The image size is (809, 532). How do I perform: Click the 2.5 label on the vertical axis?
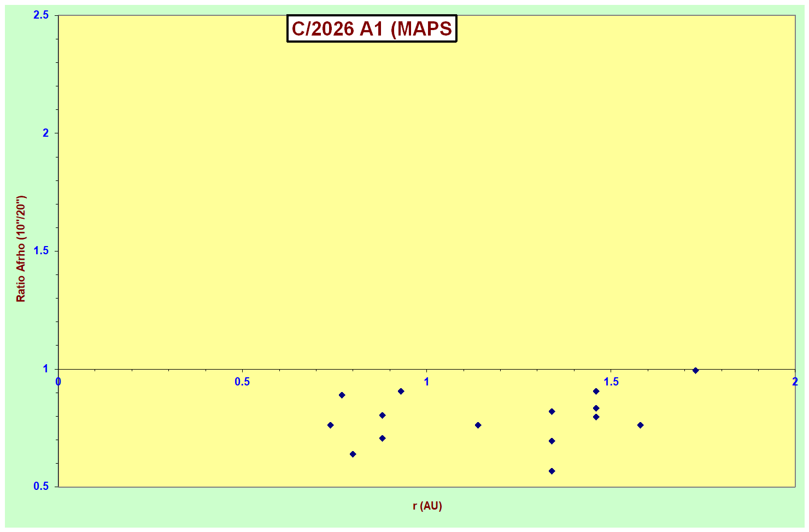(41, 15)
